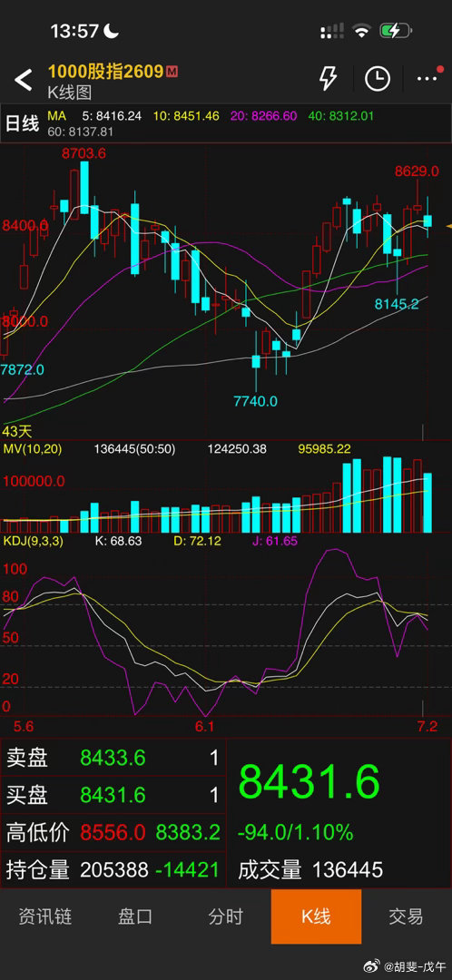Screen dimensions: 452x980
Task: Open the clock period selector icon
Action: tap(378, 79)
